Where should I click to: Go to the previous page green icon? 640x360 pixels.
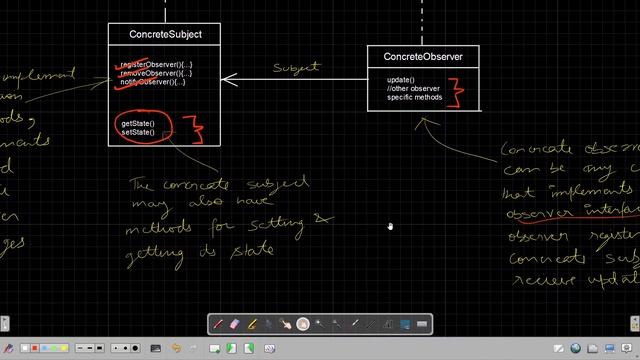[232, 348]
